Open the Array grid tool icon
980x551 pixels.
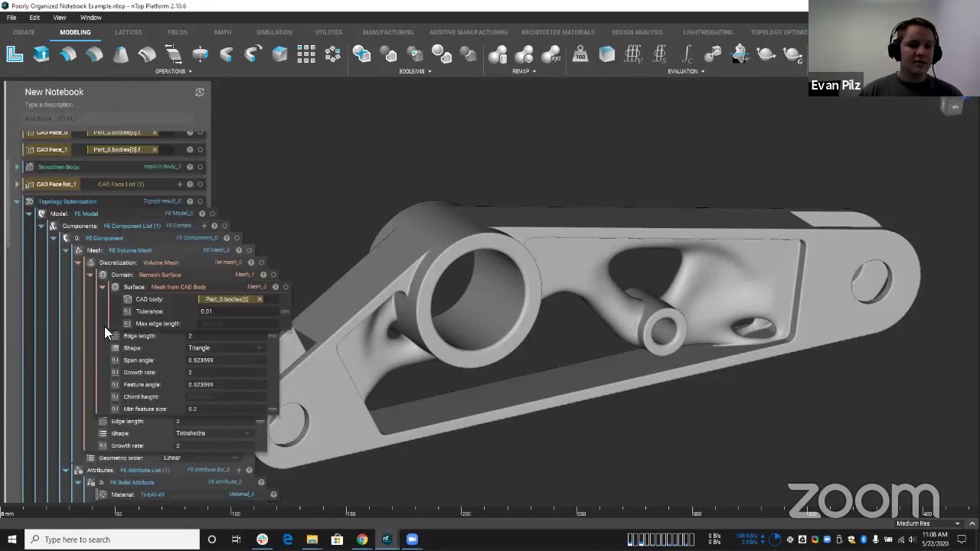tap(306, 54)
